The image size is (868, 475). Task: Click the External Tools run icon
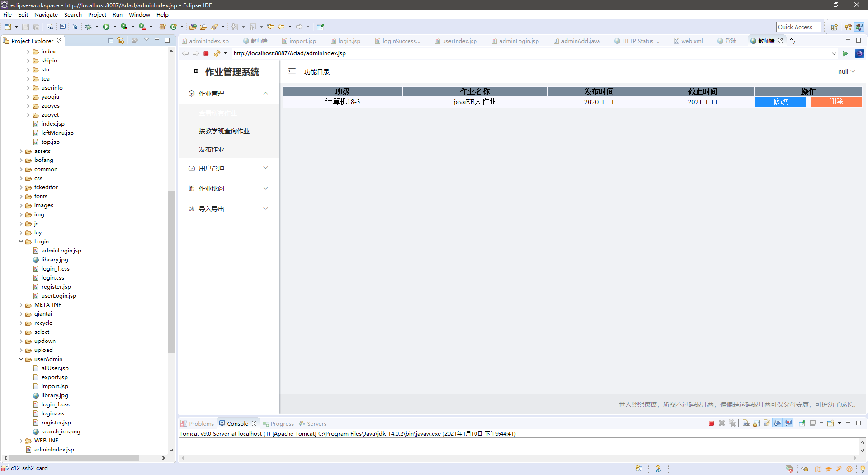pos(142,27)
